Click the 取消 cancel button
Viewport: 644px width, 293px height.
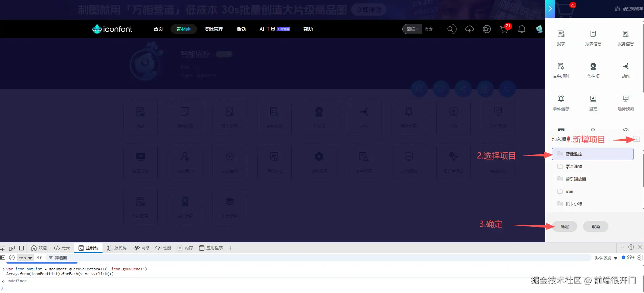point(596,226)
